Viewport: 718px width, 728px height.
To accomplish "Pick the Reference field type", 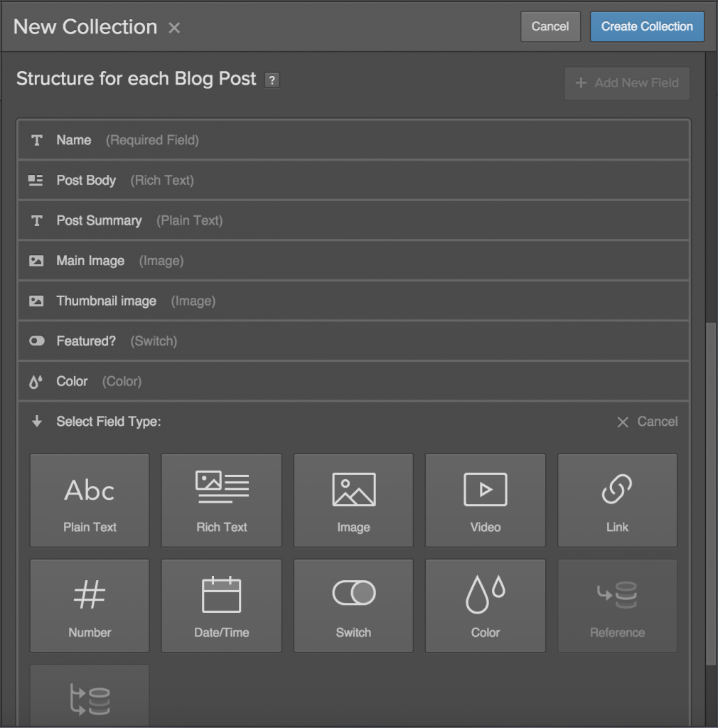I will coord(616,605).
